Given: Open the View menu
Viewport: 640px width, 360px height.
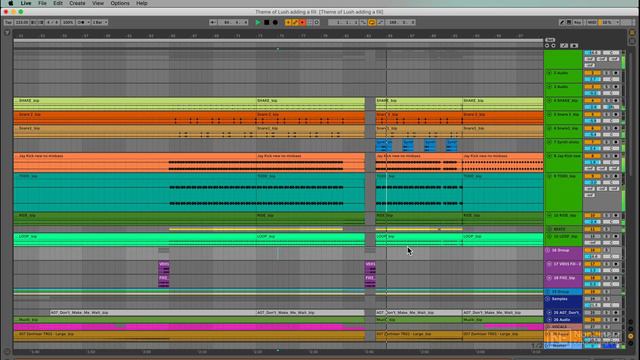Looking at the screenshot, I should click(x=98, y=3).
